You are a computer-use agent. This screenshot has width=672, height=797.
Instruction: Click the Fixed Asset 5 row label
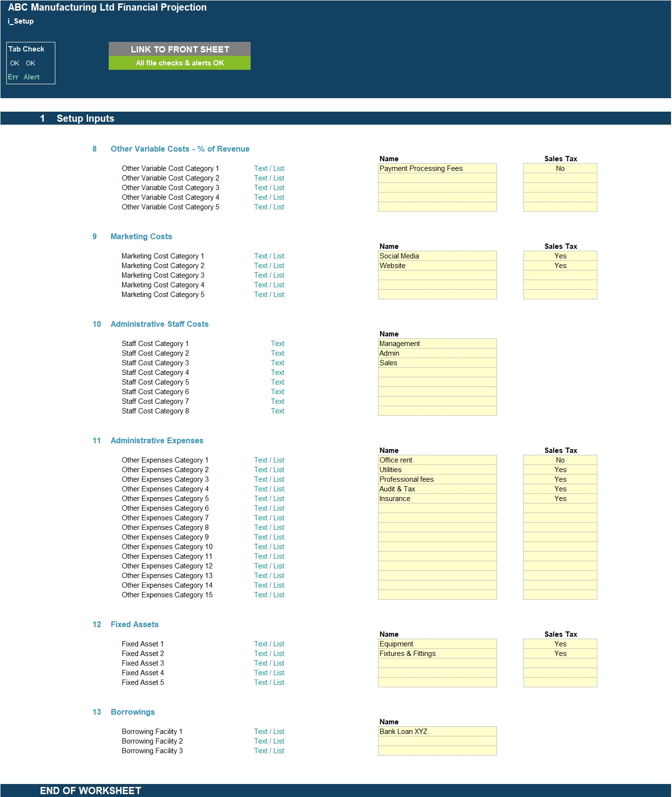click(x=142, y=682)
